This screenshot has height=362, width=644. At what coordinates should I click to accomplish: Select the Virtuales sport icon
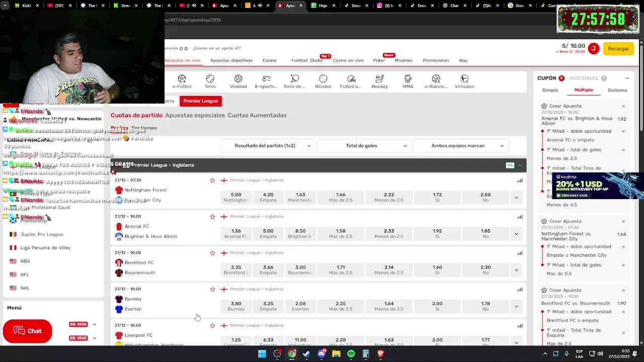coord(464,81)
